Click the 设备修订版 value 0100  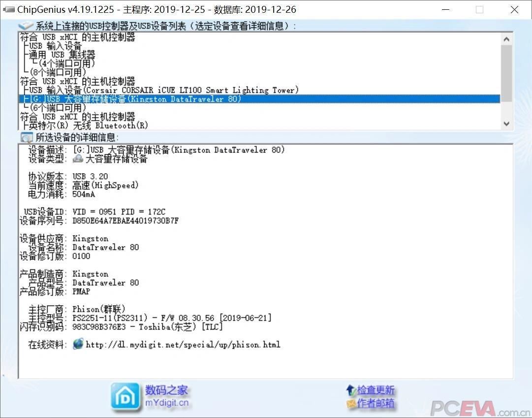tap(81, 256)
